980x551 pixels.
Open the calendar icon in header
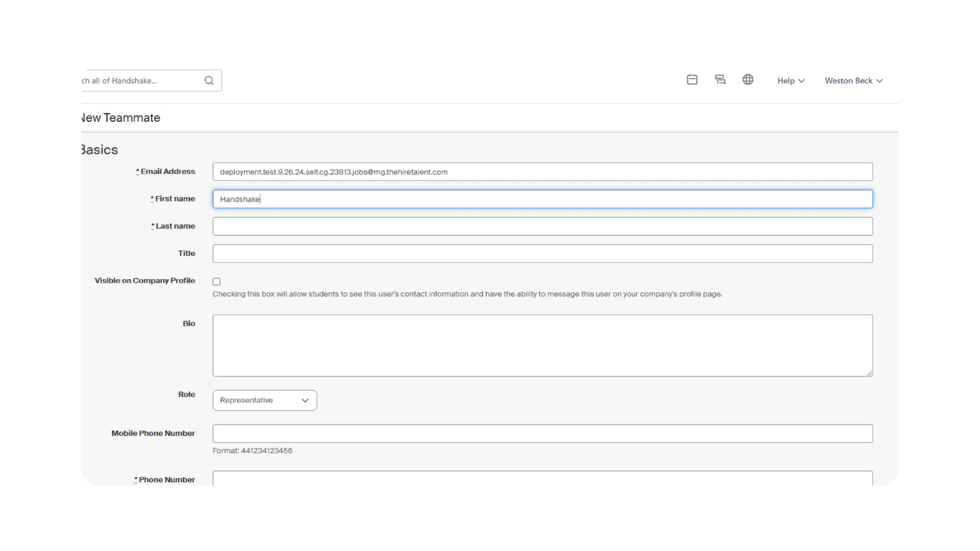[692, 80]
